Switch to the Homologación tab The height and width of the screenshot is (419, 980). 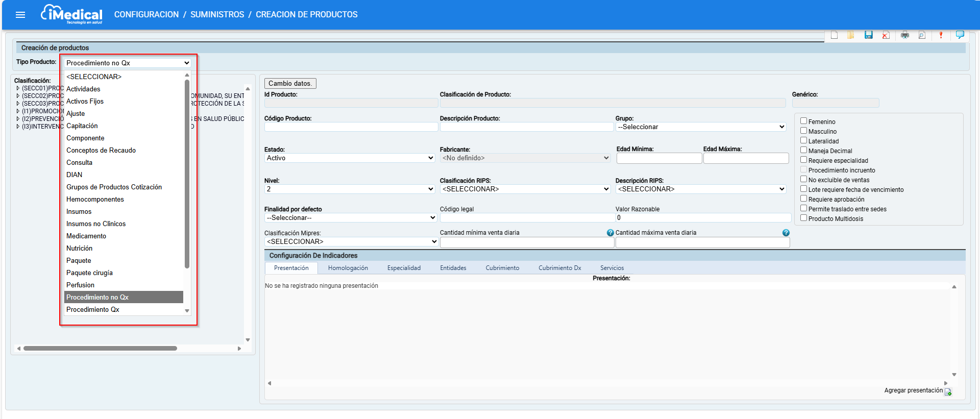point(348,268)
